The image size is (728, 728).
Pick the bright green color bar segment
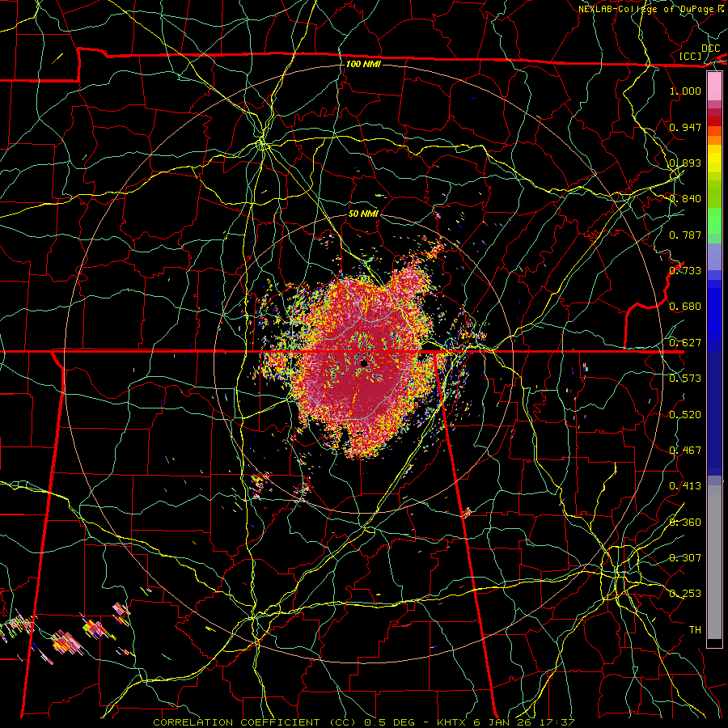click(x=714, y=221)
